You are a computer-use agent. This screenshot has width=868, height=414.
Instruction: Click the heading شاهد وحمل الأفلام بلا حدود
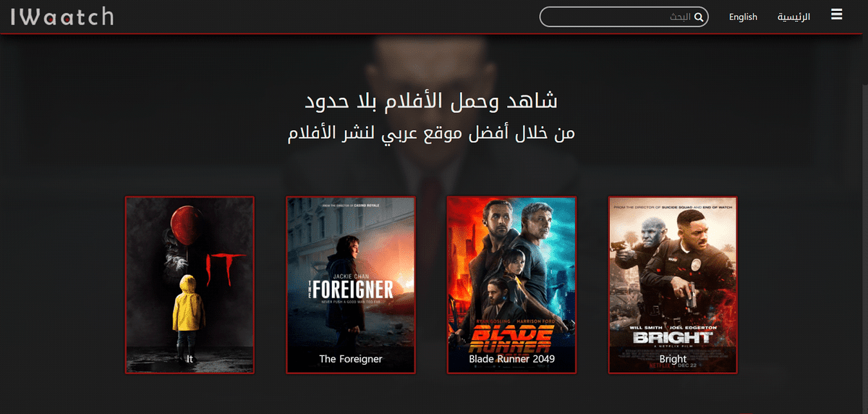tap(431, 101)
